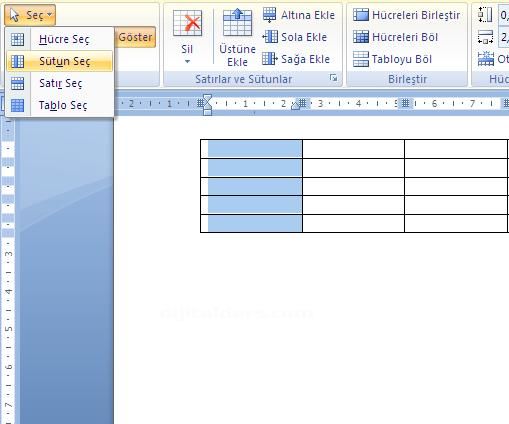Screen dimensions: 509x424
Task: Click the cell height input field
Action: pyautogui.click(x=504, y=15)
